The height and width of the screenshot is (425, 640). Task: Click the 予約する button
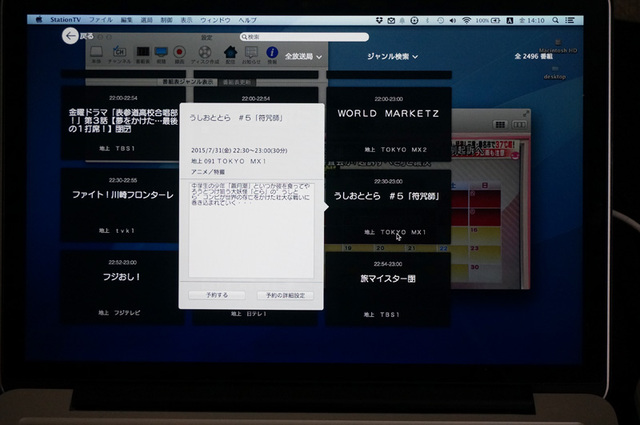pyautogui.click(x=217, y=295)
